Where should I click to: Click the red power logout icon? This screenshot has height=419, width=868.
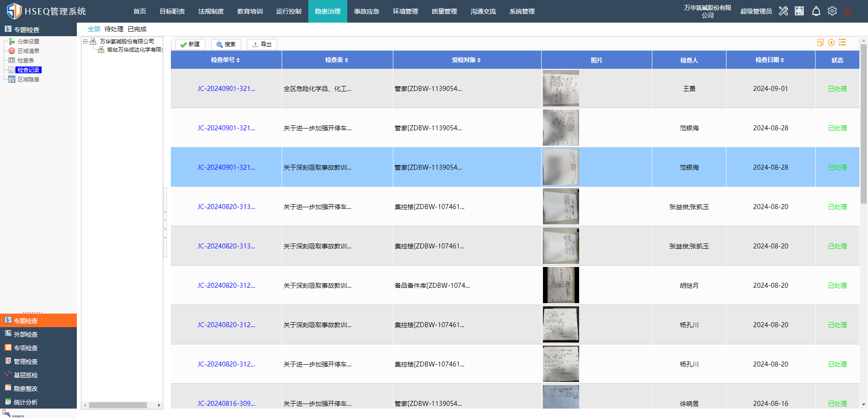pos(848,12)
